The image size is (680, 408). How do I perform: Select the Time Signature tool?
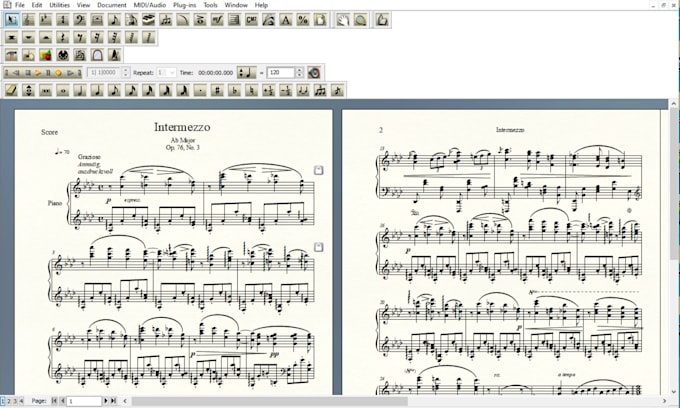[x=62, y=20]
